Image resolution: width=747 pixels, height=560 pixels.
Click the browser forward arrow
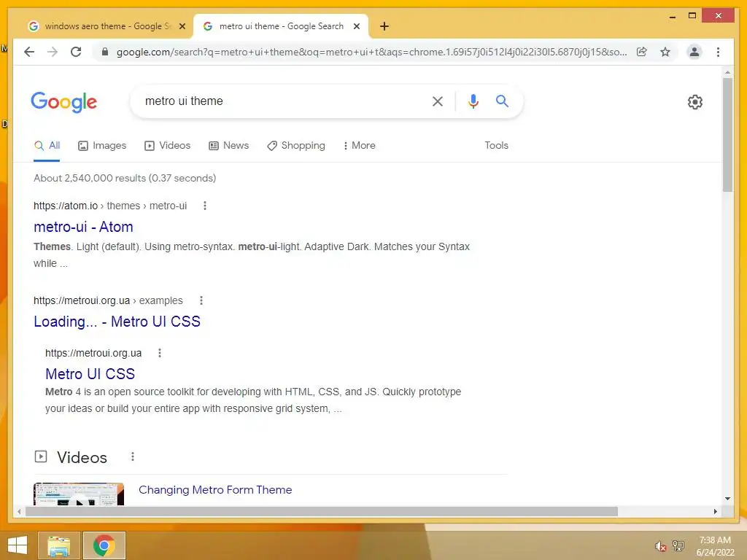coord(53,52)
